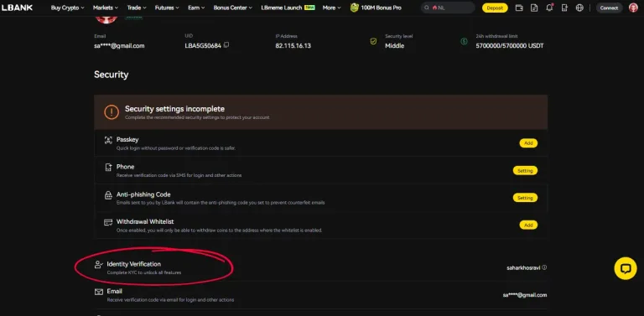The height and width of the screenshot is (316, 644).
Task: Expand the Futures dropdown
Action: click(x=167, y=8)
